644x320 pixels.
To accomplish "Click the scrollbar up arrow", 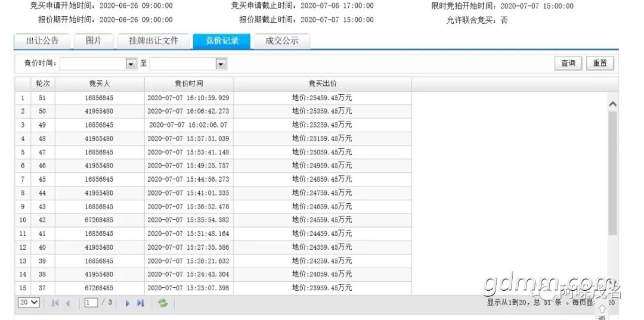I will coord(612,104).
